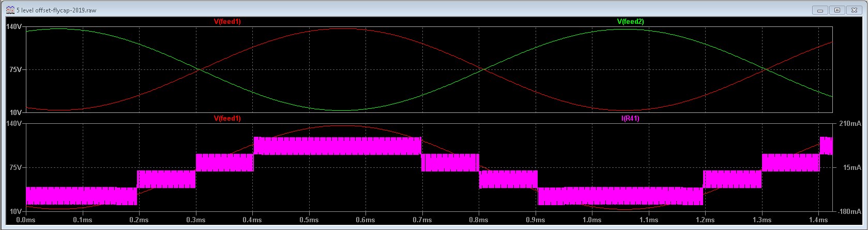Image resolution: width=868 pixels, height=230 pixels.
Task: Click the 0.8ms time axis label
Action: coord(479,220)
